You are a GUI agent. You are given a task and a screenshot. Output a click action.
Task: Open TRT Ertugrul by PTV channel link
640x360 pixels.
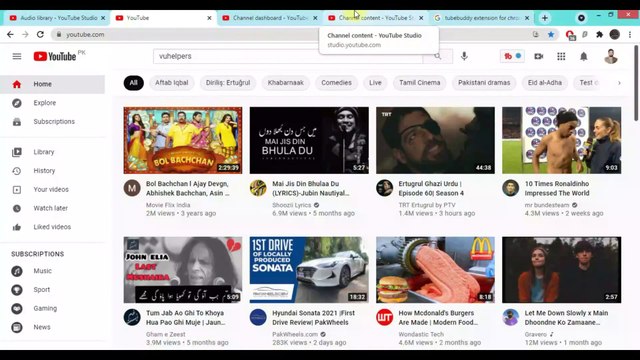click(x=427, y=205)
